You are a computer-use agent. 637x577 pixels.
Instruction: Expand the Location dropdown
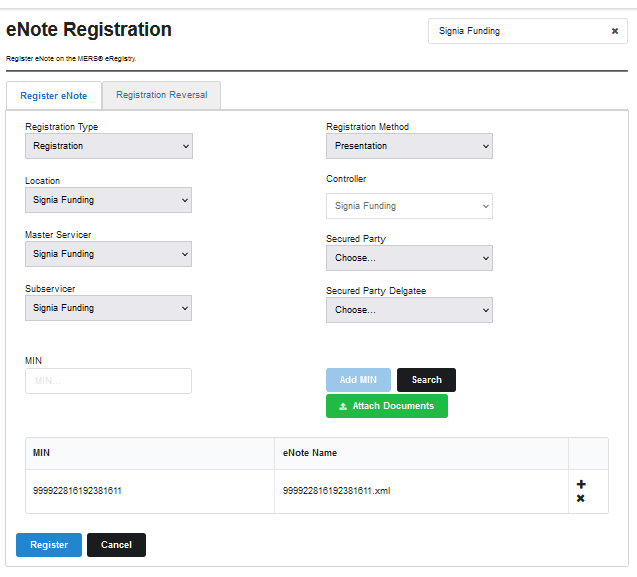(x=108, y=200)
